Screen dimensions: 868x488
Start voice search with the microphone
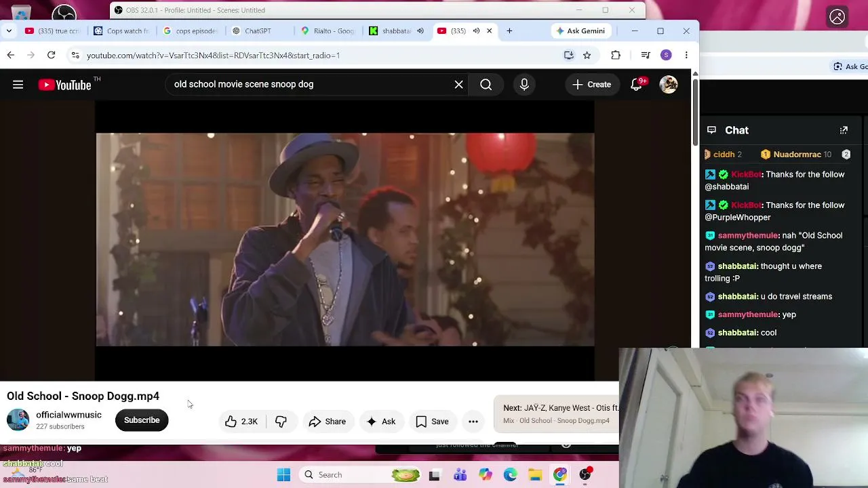point(524,85)
